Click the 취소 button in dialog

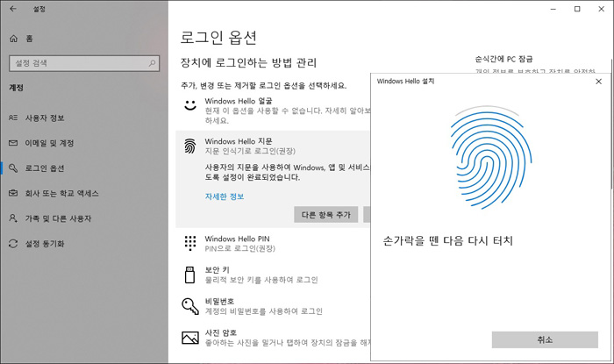(x=544, y=339)
